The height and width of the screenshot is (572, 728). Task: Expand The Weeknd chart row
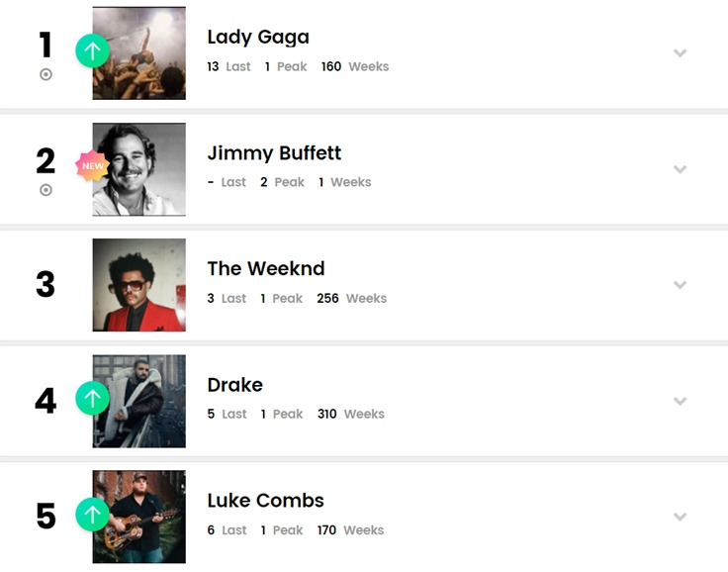680,285
